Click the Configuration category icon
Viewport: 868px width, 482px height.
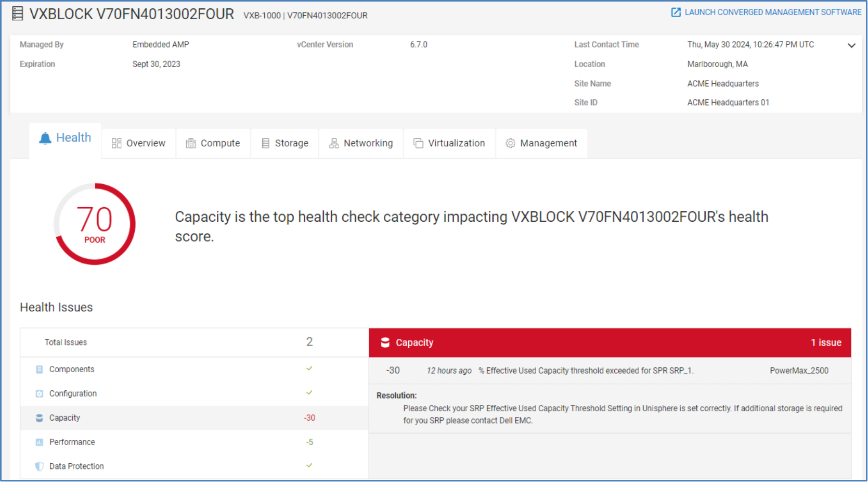pyautogui.click(x=40, y=394)
